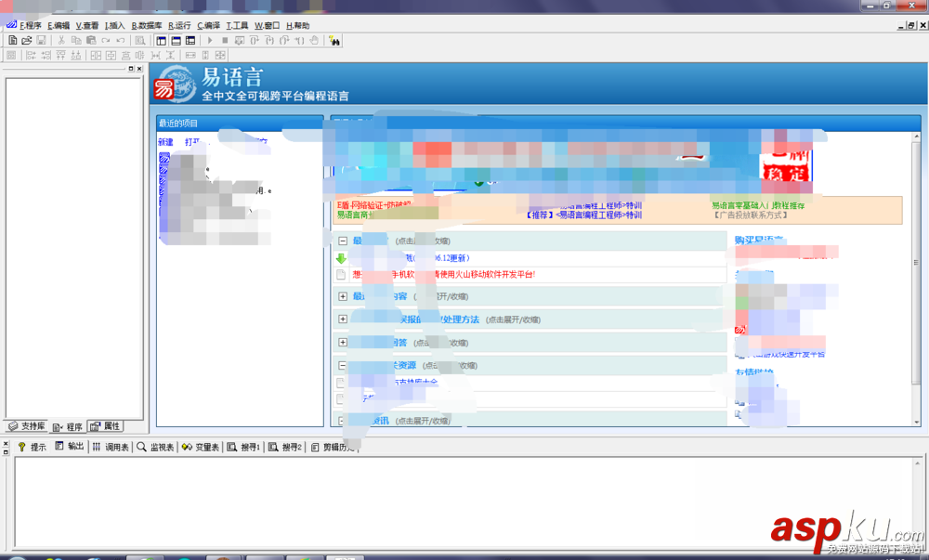
Task: Click the align-top edges icon
Action: tap(60, 55)
